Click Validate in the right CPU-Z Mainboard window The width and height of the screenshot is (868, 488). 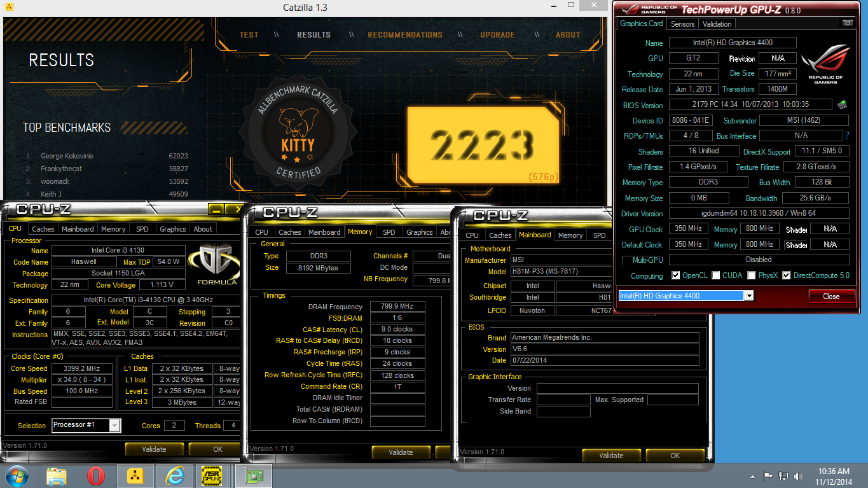point(611,456)
